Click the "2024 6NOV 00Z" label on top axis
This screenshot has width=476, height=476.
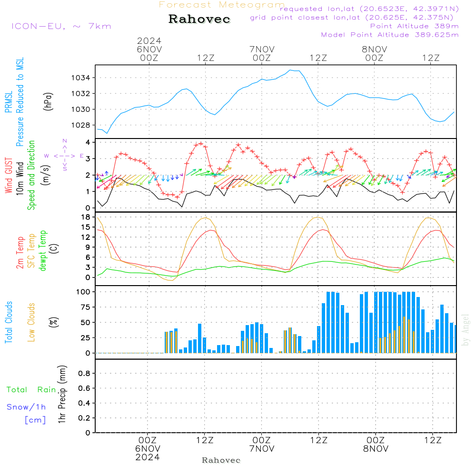point(149,49)
